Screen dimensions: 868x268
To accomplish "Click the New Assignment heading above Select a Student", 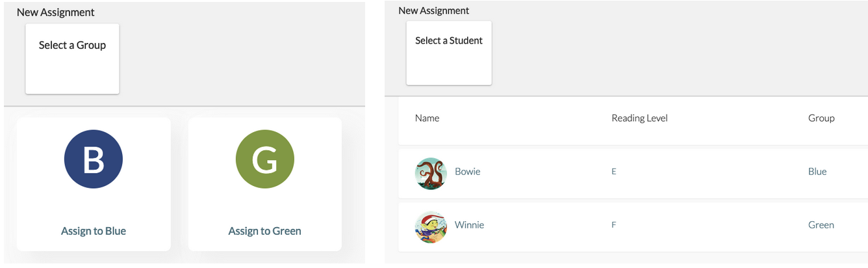I will point(433,10).
